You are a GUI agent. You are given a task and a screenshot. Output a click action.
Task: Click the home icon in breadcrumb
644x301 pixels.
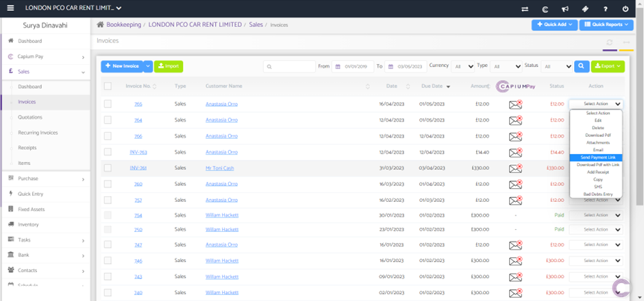click(x=100, y=25)
